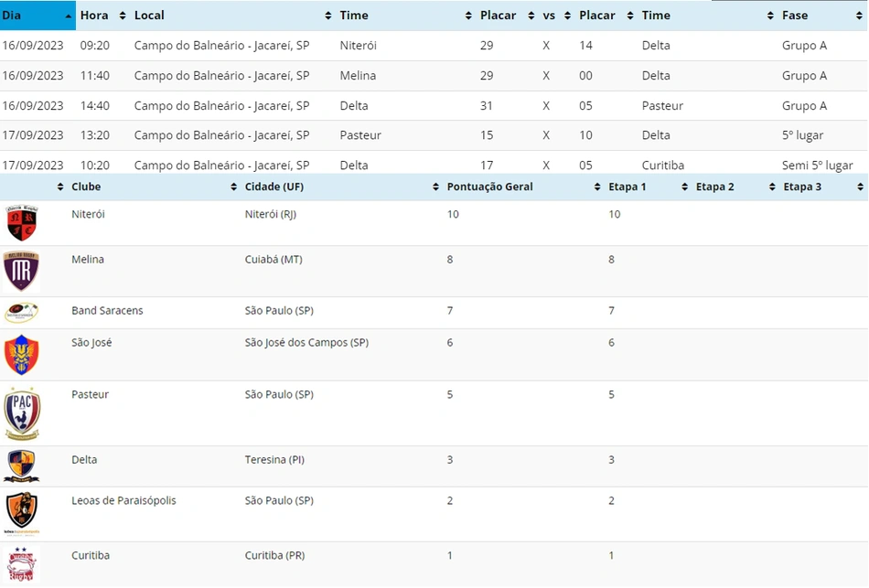Click Curitiba team in 10:20 match
The height and width of the screenshot is (588, 869).
click(663, 166)
